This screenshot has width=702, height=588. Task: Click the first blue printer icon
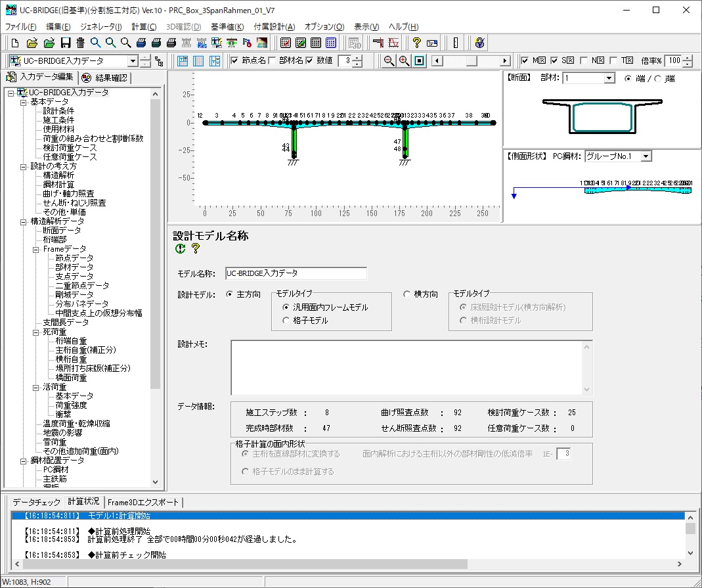[x=141, y=43]
